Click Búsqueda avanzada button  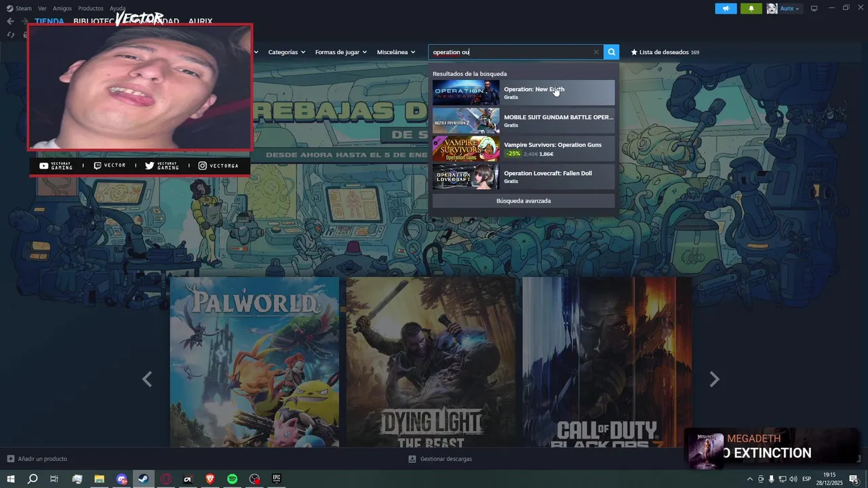524,201
